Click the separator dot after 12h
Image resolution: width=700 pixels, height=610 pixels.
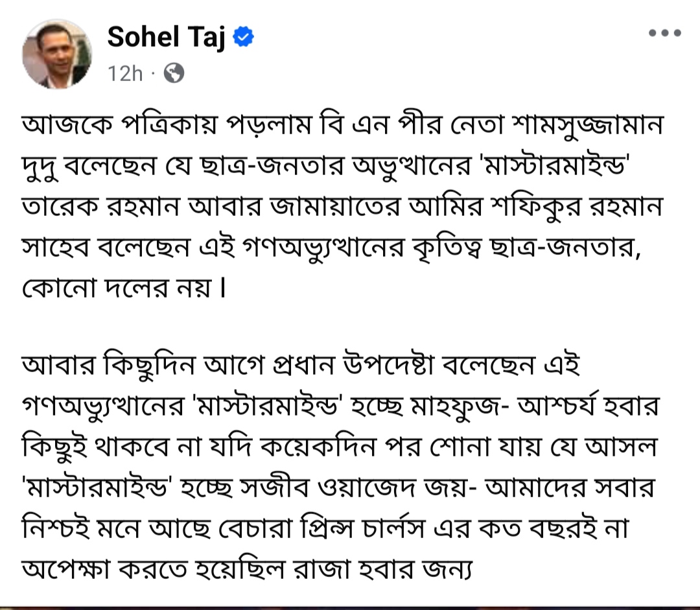click(x=153, y=73)
